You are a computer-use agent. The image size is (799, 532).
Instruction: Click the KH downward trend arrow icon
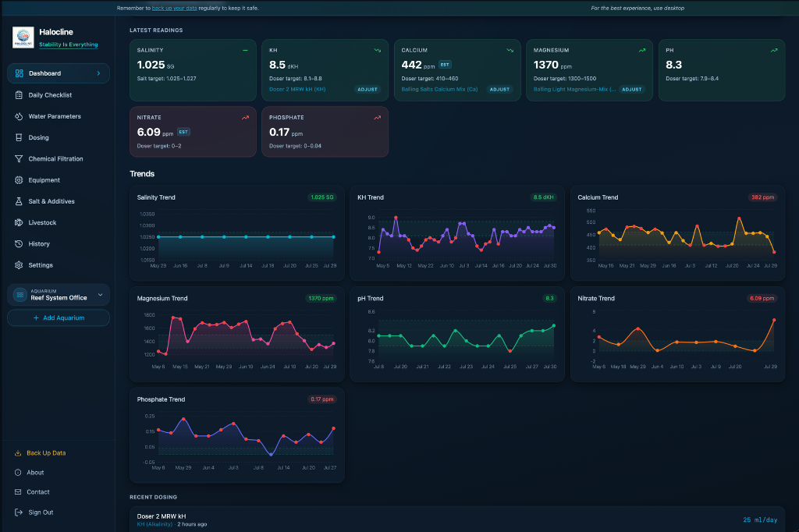378,51
